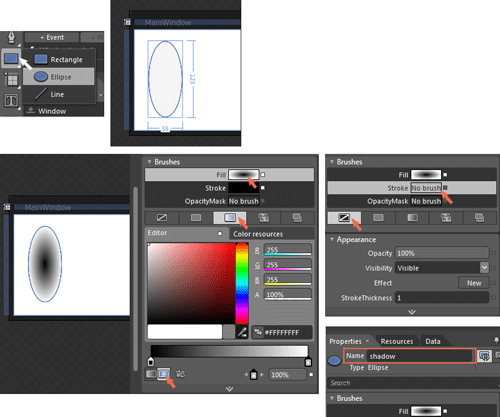Switch to the Resources tab
Image resolution: width=500 pixels, height=417 pixels.
[x=397, y=341]
